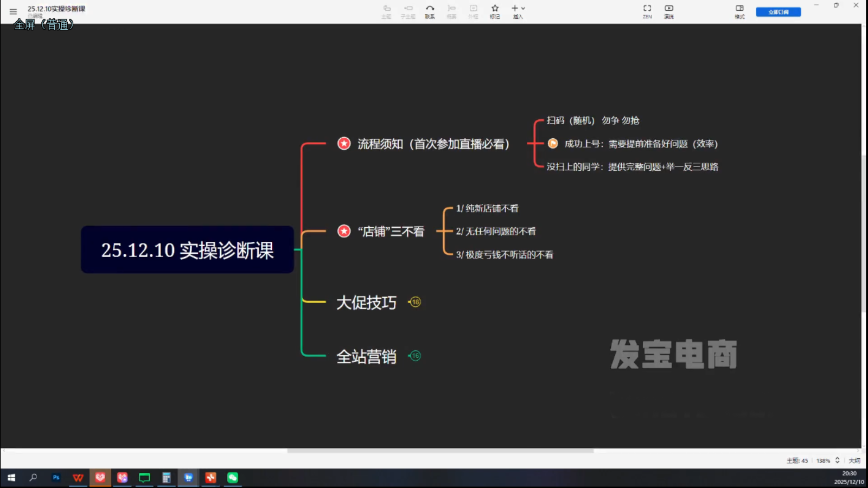Start Pitch mode (演说)
Image resolution: width=868 pixels, height=488 pixels.
pyautogui.click(x=669, y=11)
